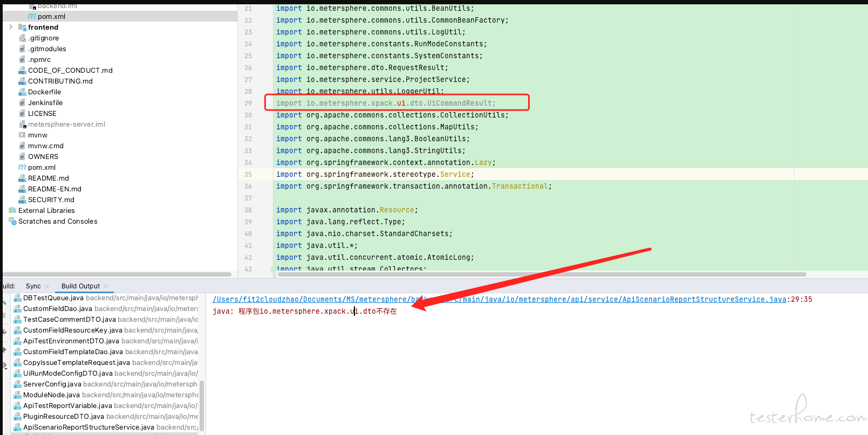Click line number 29 in the gutter
Image resolution: width=868 pixels, height=435 pixels.
click(x=248, y=103)
